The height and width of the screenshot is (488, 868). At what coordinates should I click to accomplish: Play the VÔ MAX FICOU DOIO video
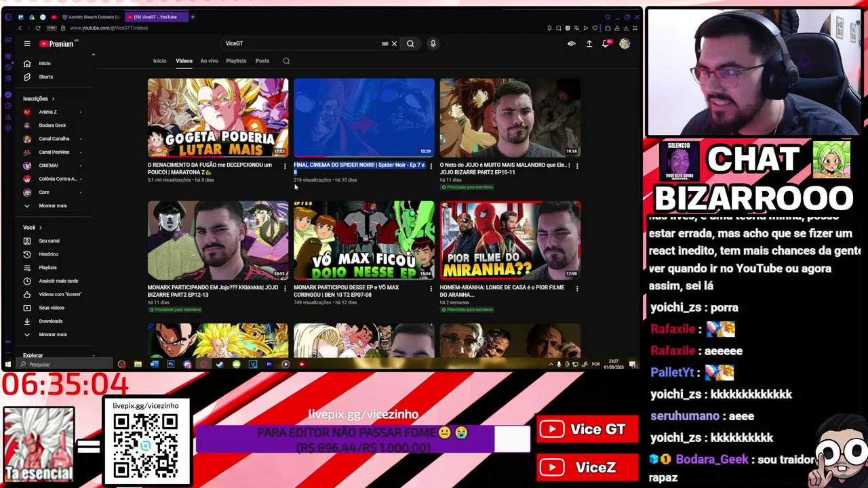click(364, 241)
